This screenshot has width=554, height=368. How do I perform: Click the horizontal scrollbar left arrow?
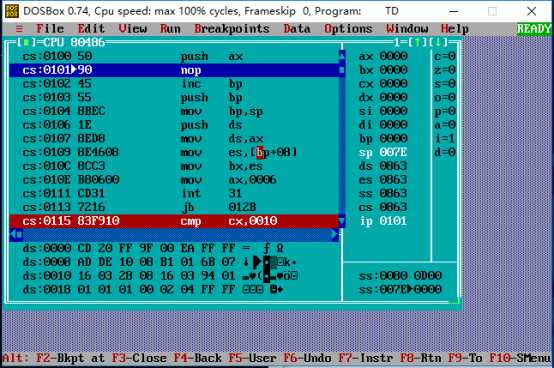pyautogui.click(x=13, y=235)
